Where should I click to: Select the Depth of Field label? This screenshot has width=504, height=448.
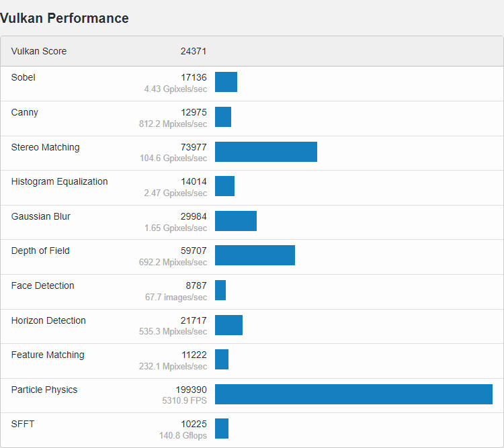[40, 251]
